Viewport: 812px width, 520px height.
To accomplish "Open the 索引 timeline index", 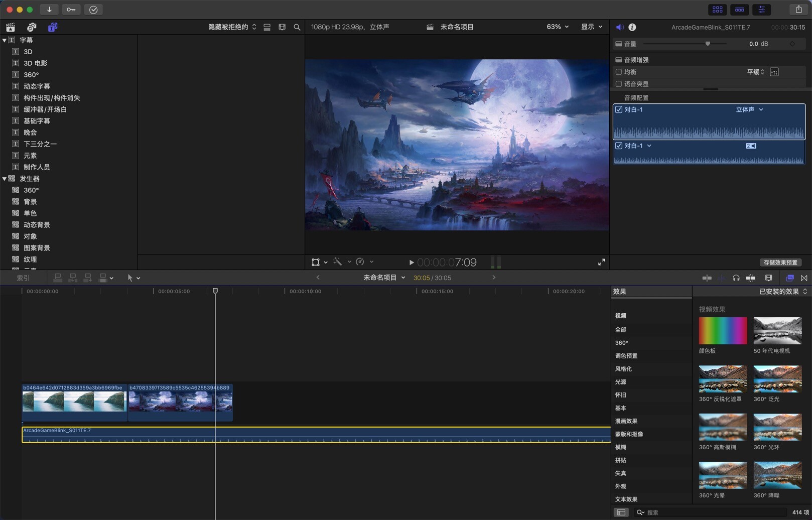I will (23, 278).
